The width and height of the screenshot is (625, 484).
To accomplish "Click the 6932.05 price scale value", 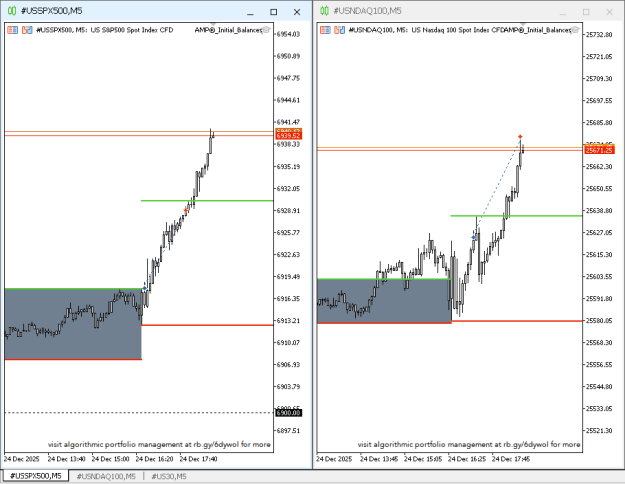I will tap(288, 189).
